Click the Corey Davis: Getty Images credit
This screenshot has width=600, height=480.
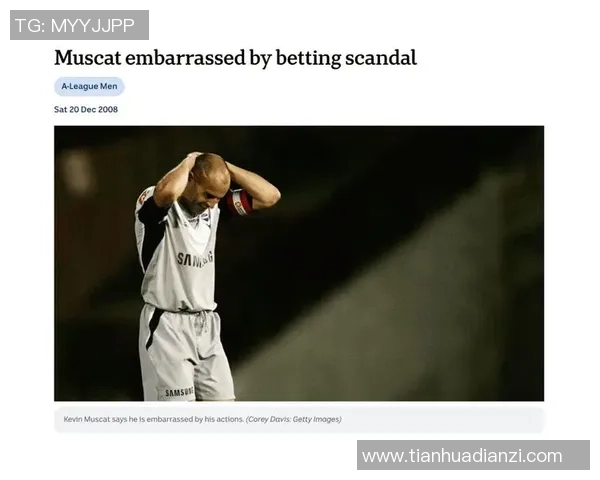[294, 419]
